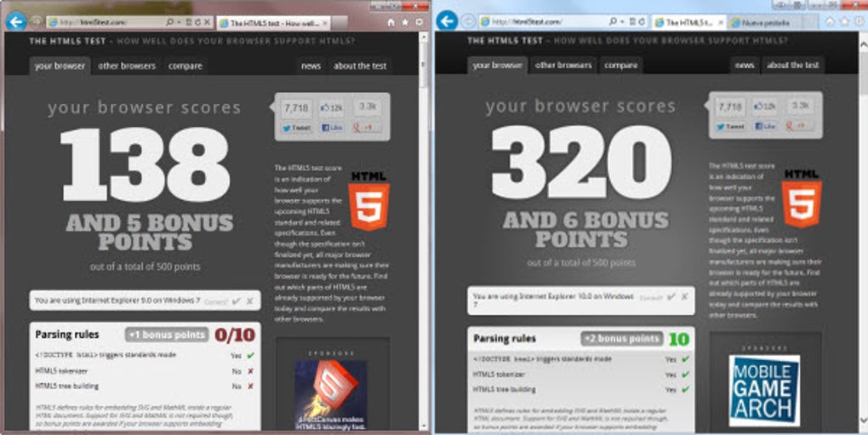Image resolution: width=868 pixels, height=435 pixels.
Task: Open address bar dropdown arrow in IE 10 window
Action: pyautogui.click(x=622, y=21)
